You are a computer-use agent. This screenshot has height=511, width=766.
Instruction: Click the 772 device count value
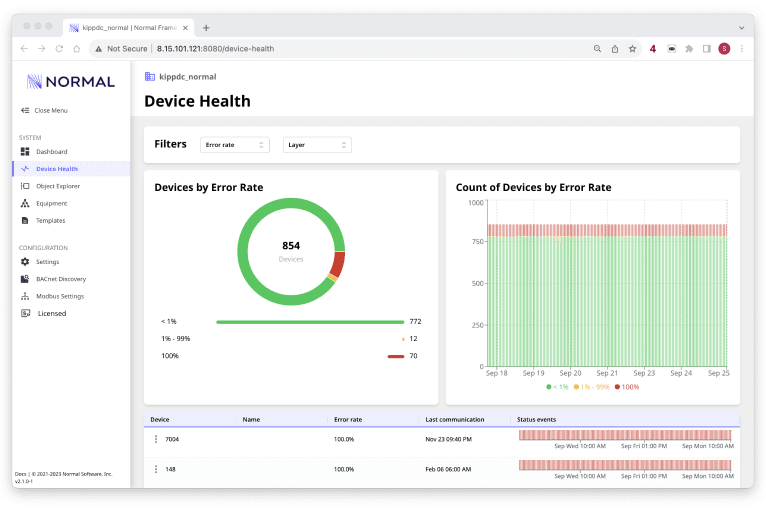[415, 321]
